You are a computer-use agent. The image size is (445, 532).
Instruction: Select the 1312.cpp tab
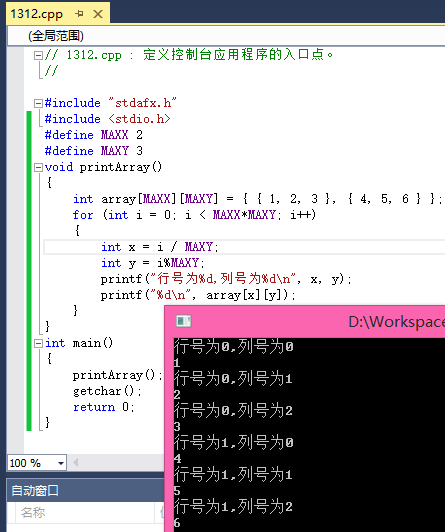[37, 14]
